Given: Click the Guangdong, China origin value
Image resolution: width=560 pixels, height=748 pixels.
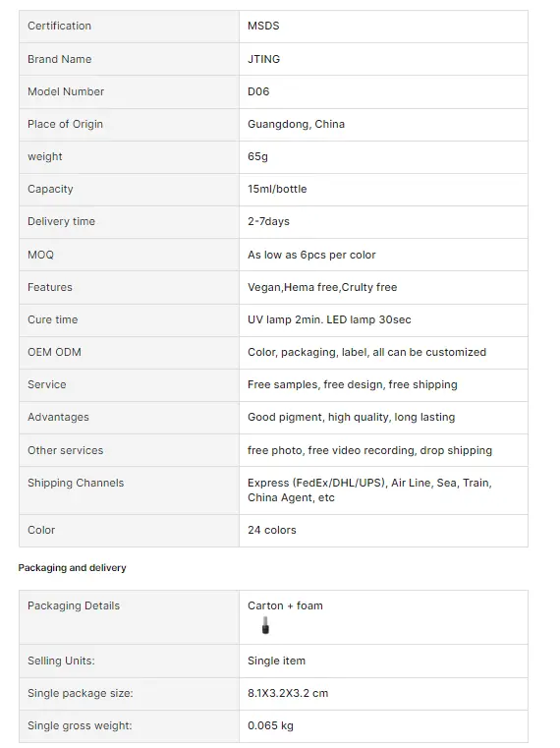Looking at the screenshot, I should tap(296, 124).
